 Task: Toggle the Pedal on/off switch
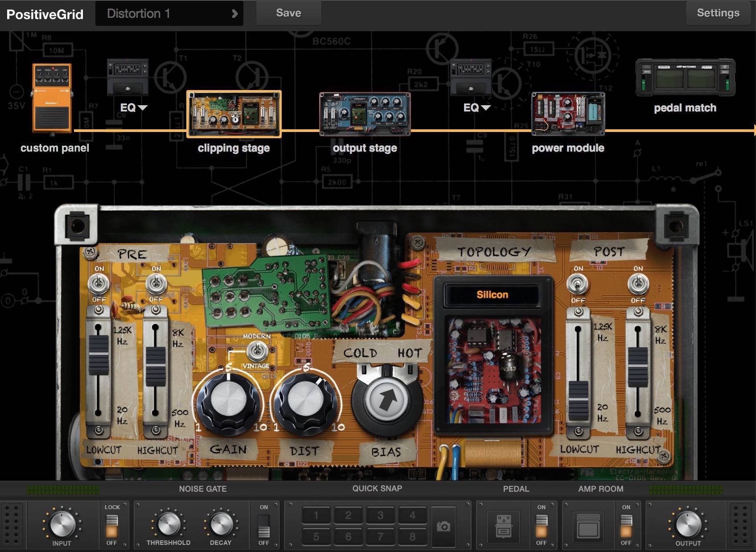point(541,526)
